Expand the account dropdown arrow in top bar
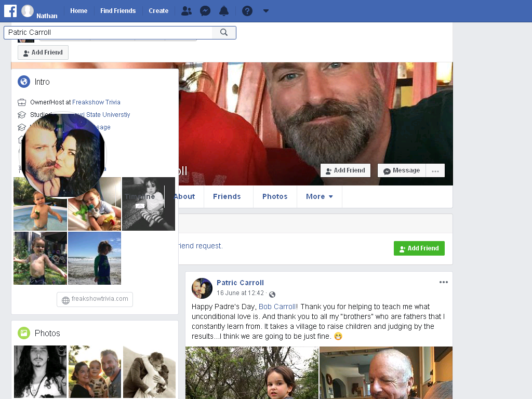The width and height of the screenshot is (532, 399). [x=266, y=11]
